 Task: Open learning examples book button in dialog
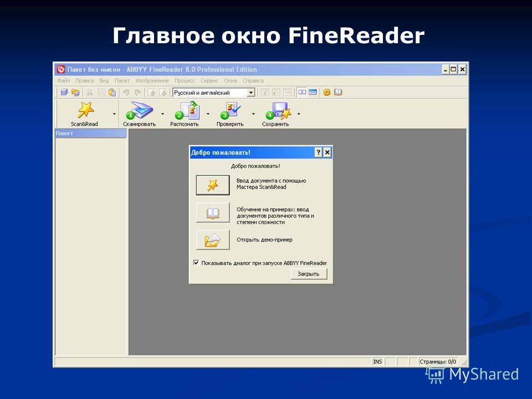(213, 213)
